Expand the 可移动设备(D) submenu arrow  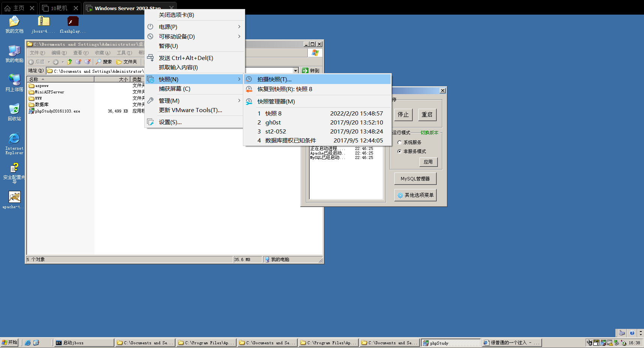239,36
